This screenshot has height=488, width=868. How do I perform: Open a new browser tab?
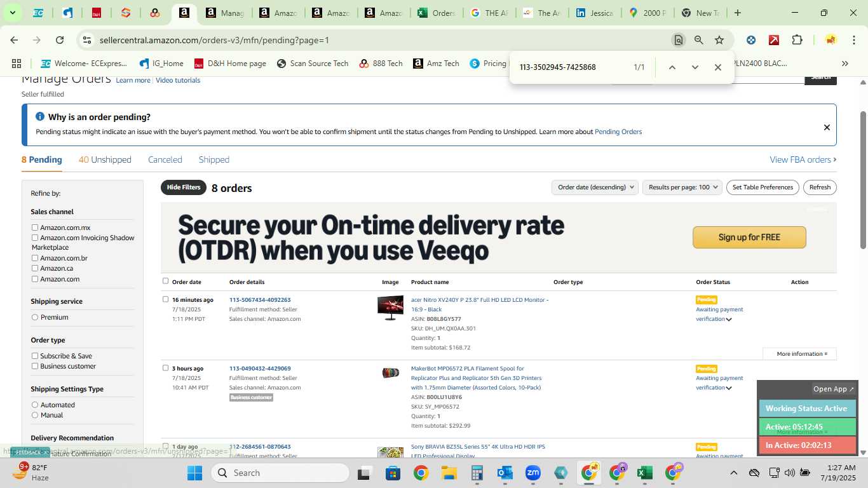737,13
